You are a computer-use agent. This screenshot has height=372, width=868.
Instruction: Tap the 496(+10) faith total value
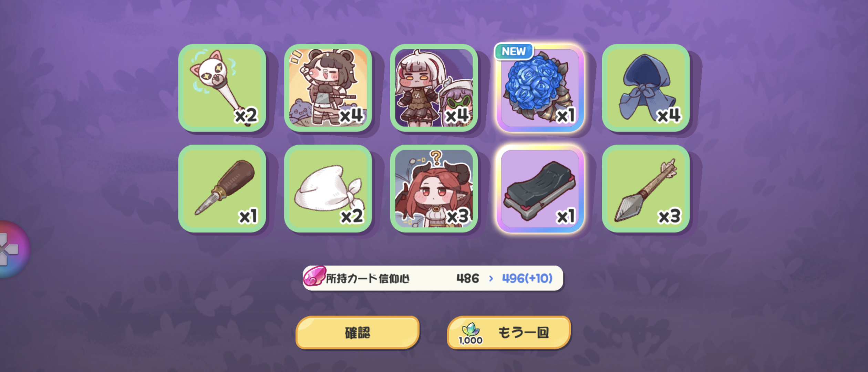pos(527,278)
